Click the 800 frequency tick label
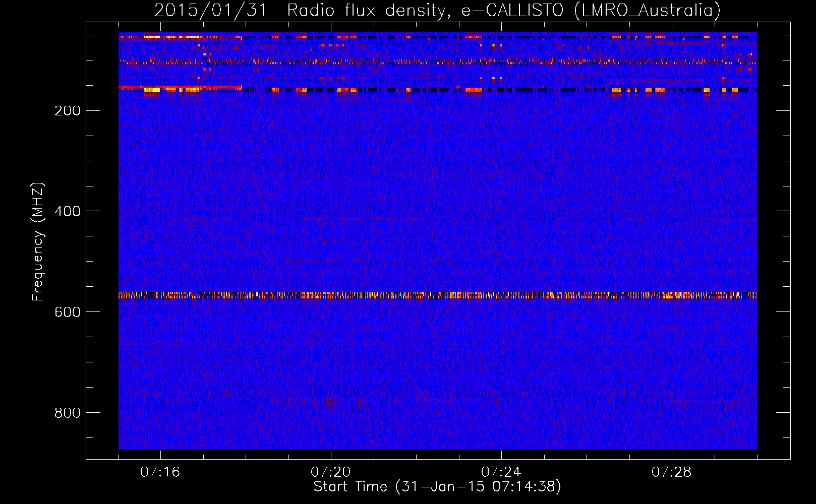816x504 pixels. tap(68, 413)
